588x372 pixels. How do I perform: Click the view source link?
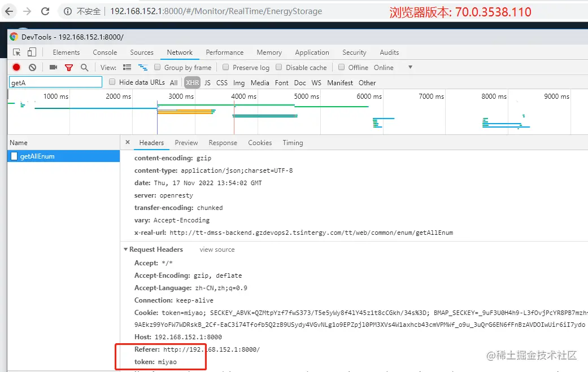point(216,250)
